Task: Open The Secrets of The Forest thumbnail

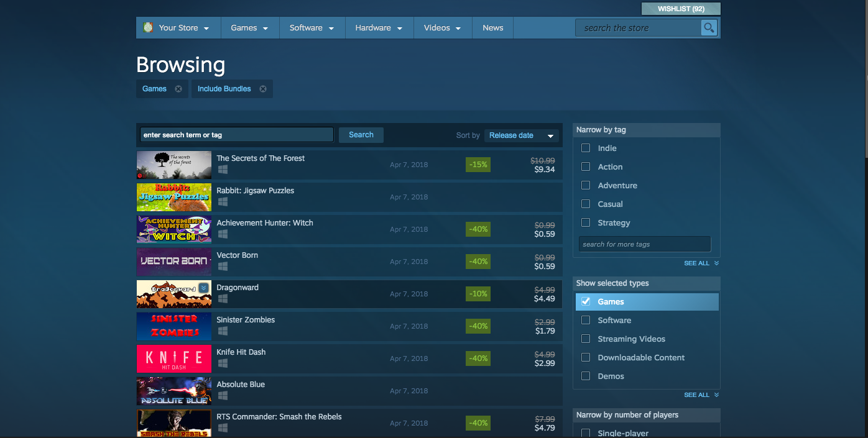Action: (174, 165)
